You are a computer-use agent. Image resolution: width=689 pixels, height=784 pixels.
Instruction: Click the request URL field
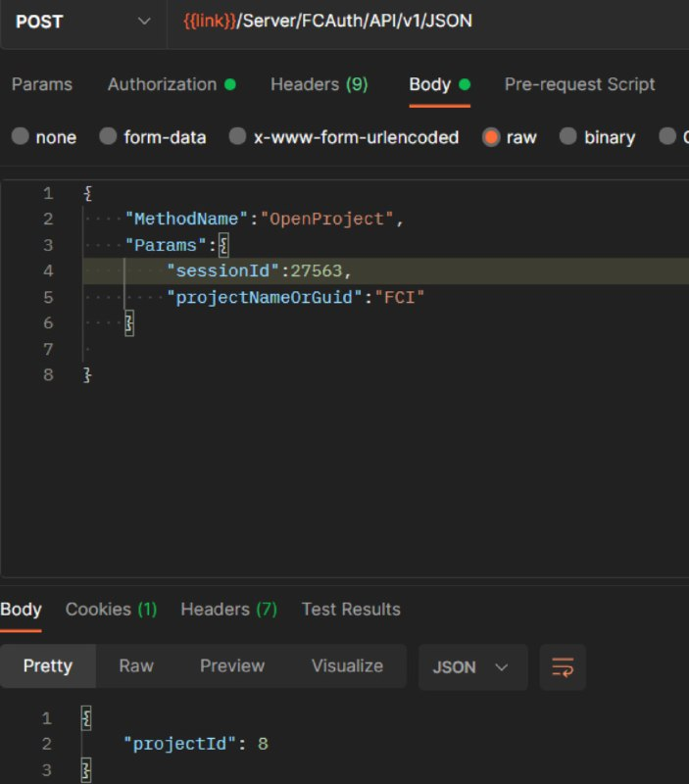[x=428, y=22]
